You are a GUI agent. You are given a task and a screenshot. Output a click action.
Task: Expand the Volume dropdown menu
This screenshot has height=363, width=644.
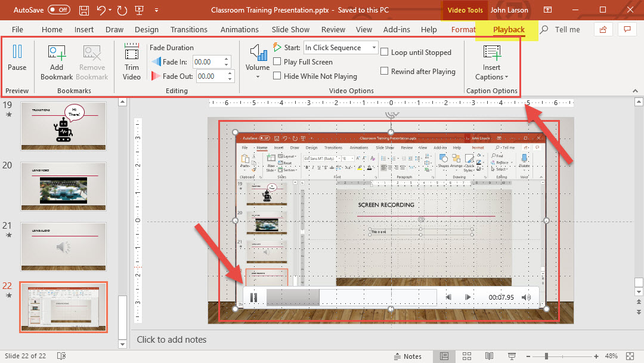258,76
